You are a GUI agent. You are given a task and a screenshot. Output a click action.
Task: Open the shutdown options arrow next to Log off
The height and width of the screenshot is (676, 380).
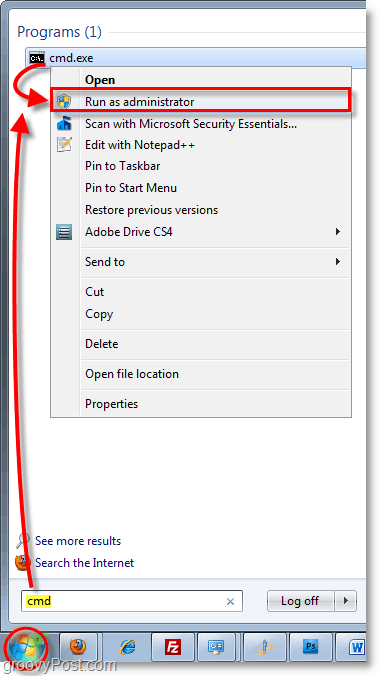click(x=345, y=601)
